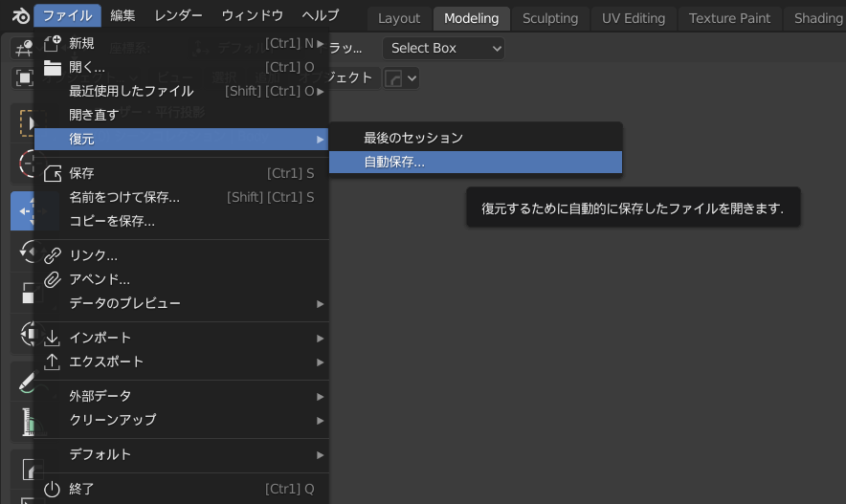The height and width of the screenshot is (504, 846).
Task: Click the editor type icon in header
Action: pyautogui.click(x=23, y=49)
